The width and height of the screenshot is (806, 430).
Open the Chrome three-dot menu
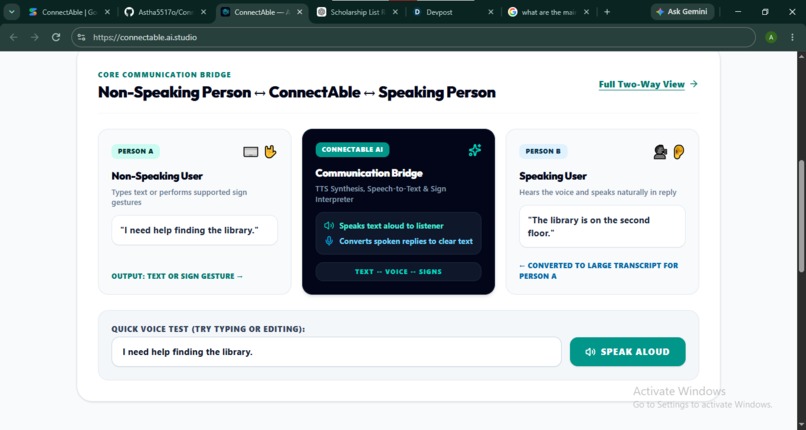pos(792,37)
